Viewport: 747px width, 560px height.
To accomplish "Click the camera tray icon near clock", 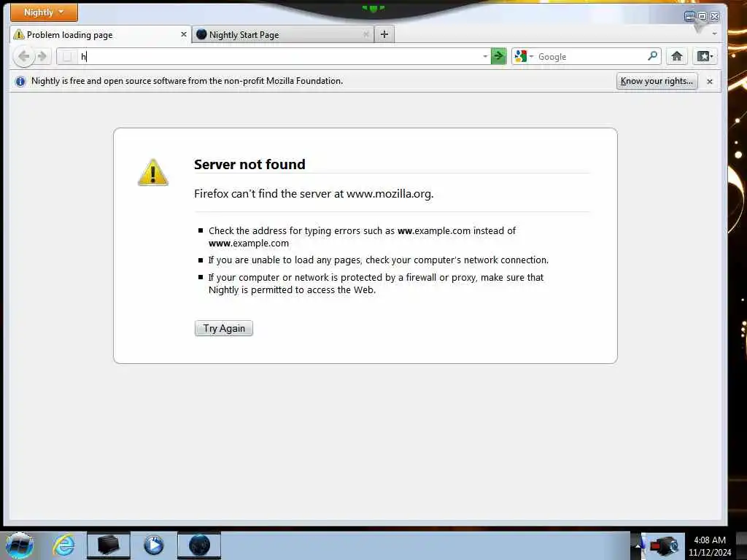I will pos(665,545).
